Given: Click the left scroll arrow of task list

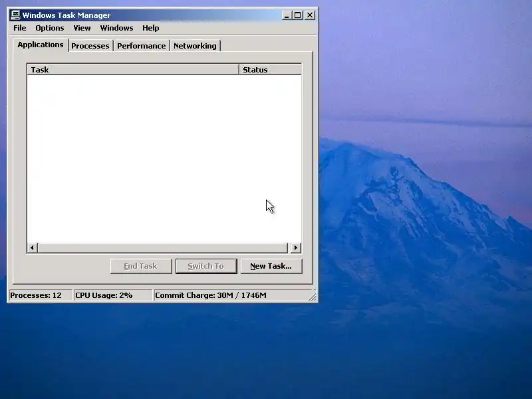Looking at the screenshot, I should (32, 247).
